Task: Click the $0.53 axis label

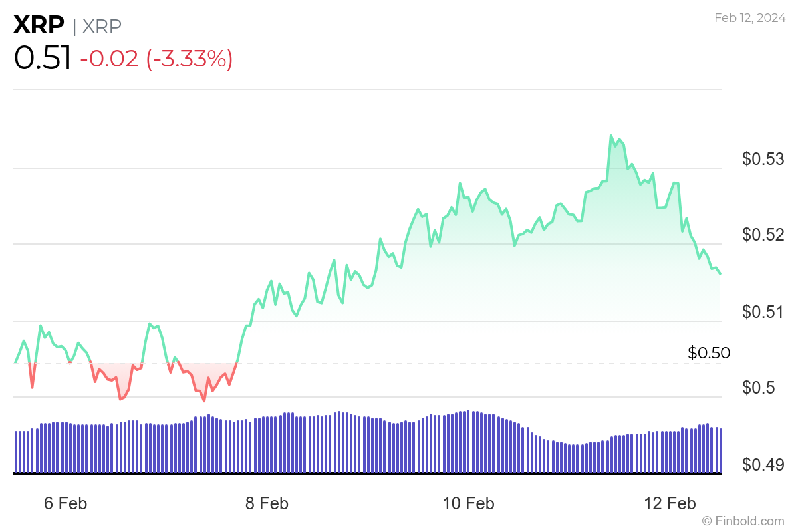Action: 763,159
